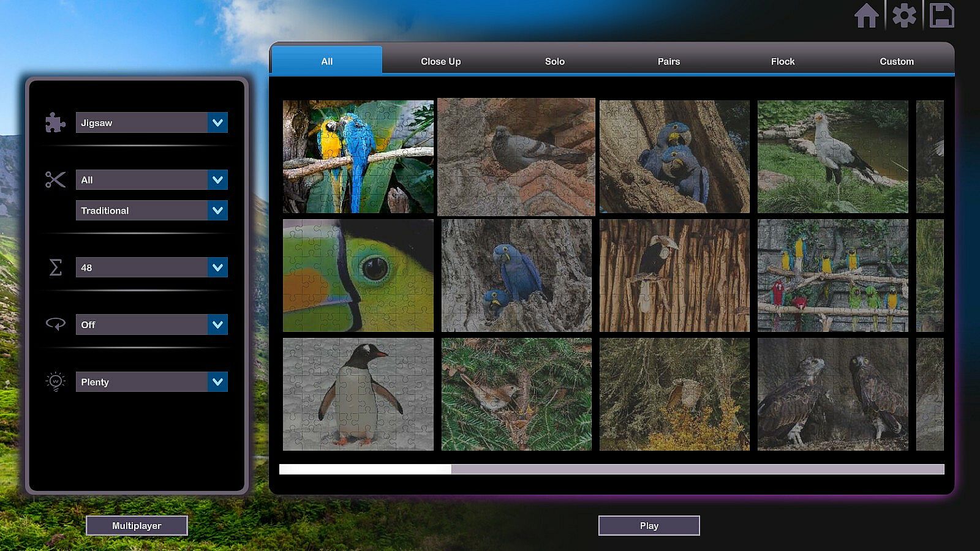Click the scissors cut-style icon

click(x=55, y=179)
